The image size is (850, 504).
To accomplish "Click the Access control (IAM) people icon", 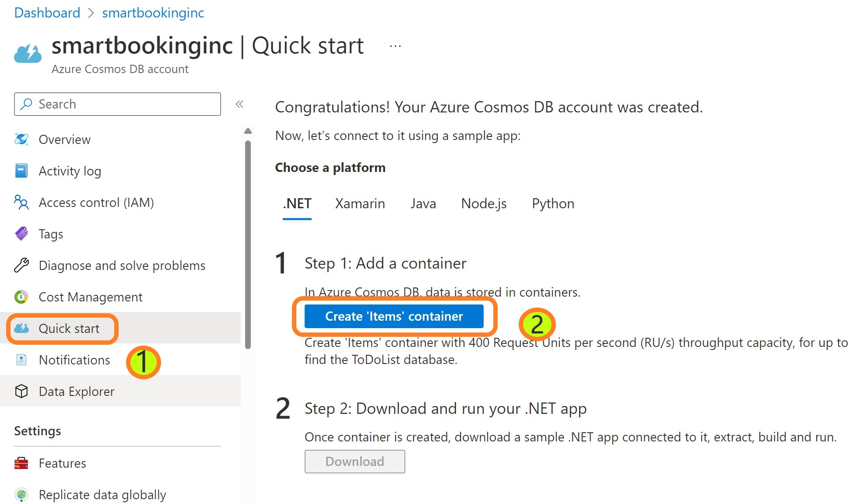I will point(21,203).
